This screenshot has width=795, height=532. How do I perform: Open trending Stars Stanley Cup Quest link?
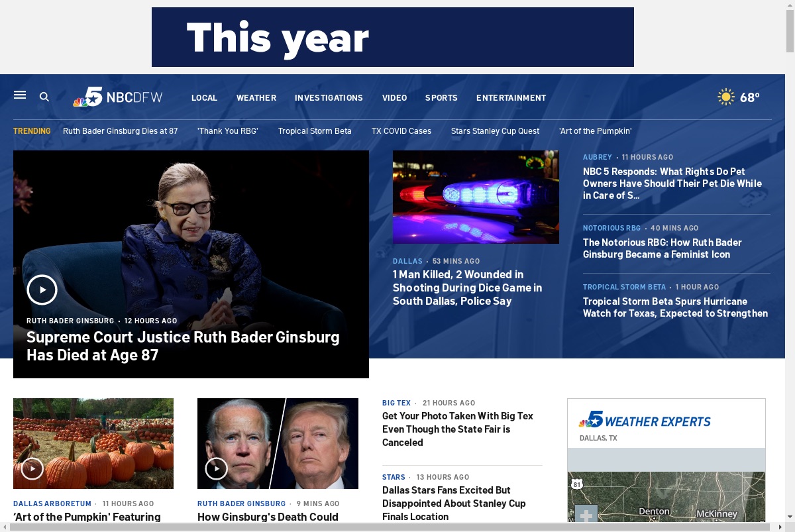pyautogui.click(x=495, y=131)
